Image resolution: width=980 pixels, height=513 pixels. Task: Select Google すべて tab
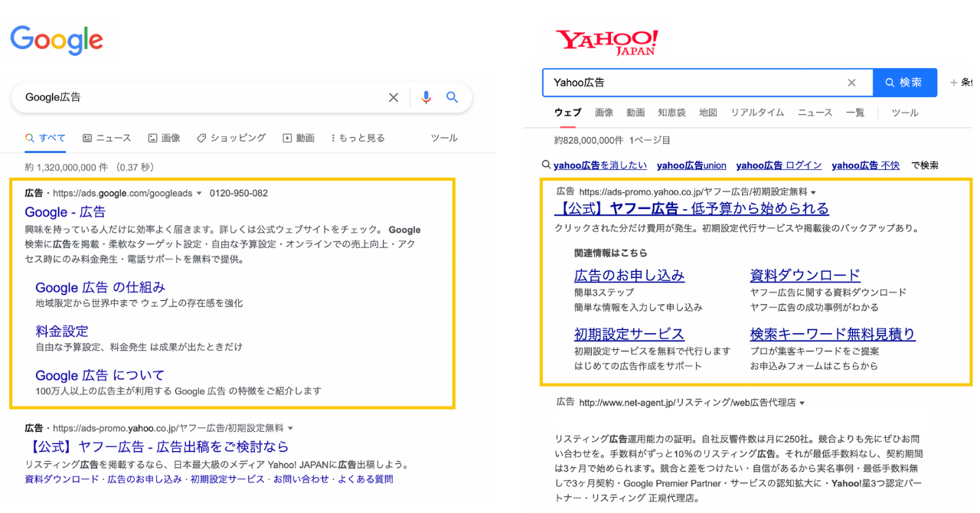pyautogui.click(x=46, y=138)
